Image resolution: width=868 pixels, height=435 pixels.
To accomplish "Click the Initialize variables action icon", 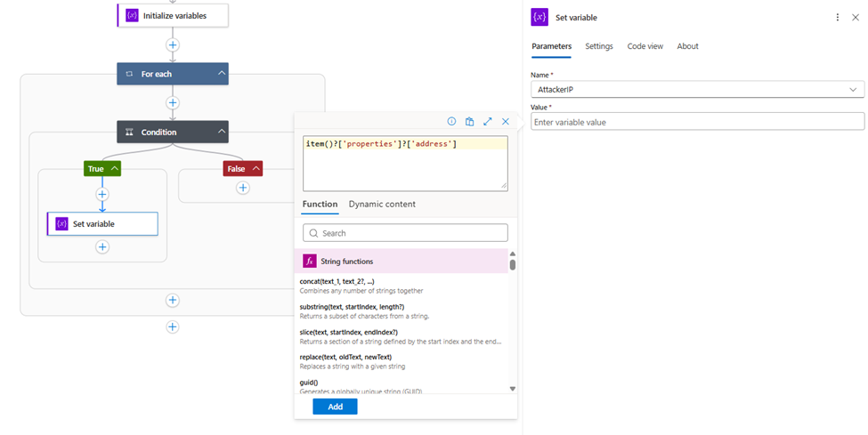I will [x=132, y=15].
